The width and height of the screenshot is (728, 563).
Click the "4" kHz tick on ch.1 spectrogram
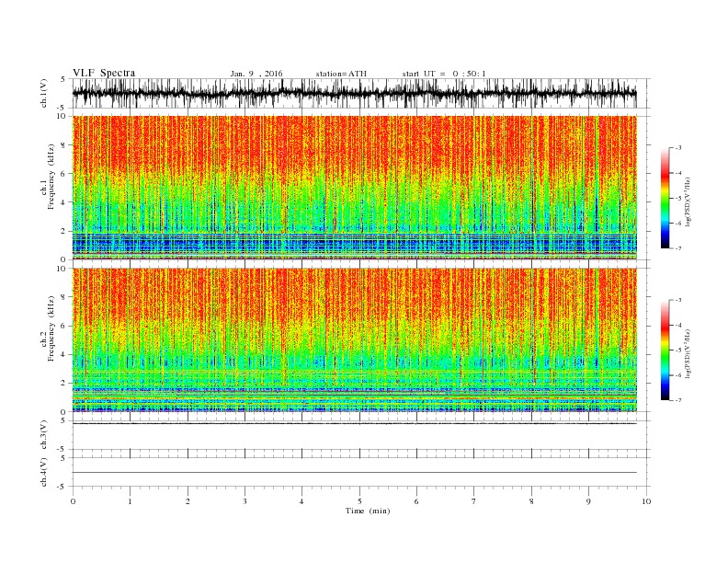pyautogui.click(x=64, y=202)
